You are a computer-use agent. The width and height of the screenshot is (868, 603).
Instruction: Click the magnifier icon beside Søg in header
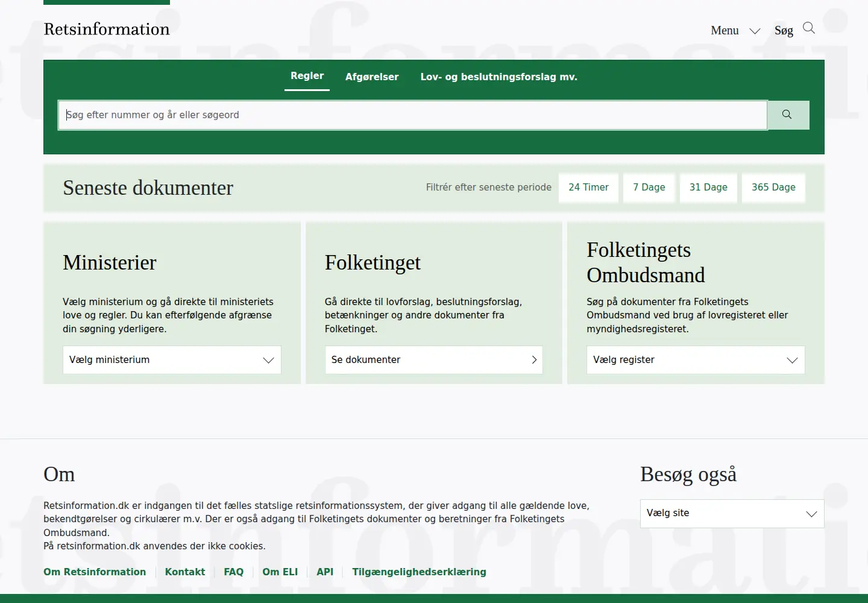tap(809, 28)
